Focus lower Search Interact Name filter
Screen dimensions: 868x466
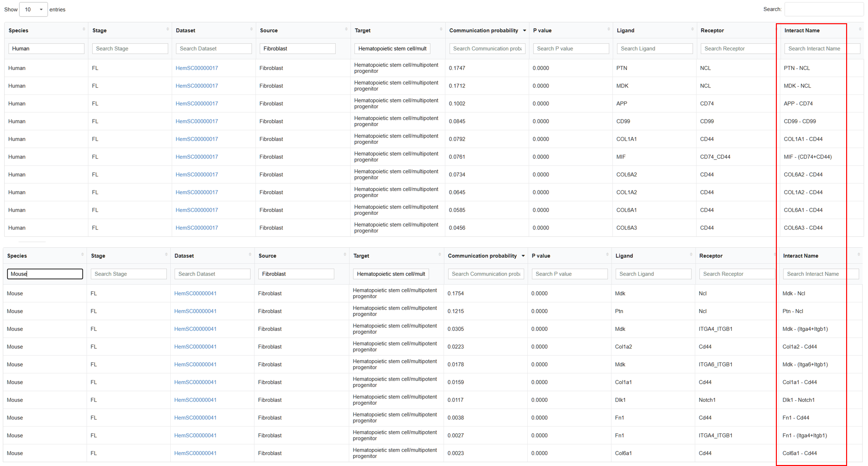[821, 274]
